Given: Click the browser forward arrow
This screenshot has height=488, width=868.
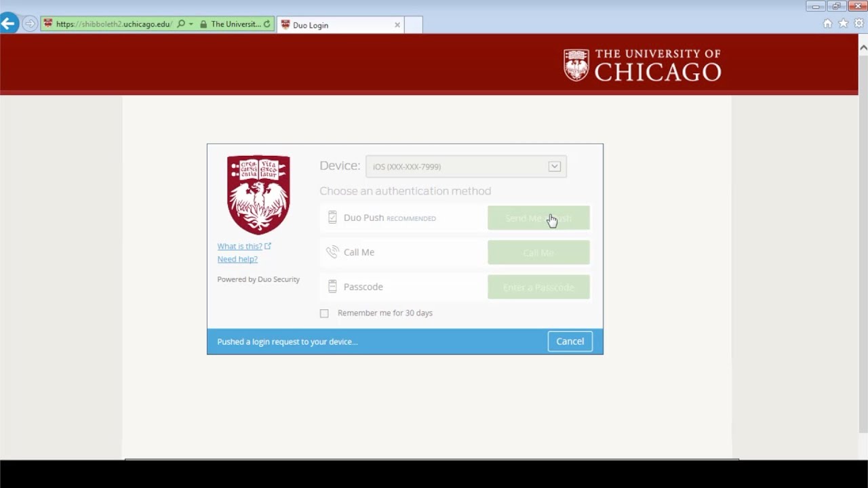Looking at the screenshot, I should (29, 24).
